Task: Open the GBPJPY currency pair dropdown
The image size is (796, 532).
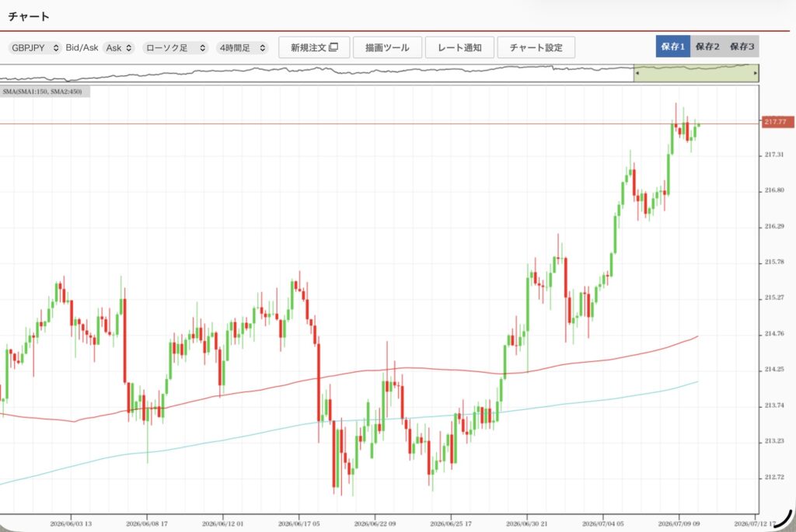Action: [34, 47]
